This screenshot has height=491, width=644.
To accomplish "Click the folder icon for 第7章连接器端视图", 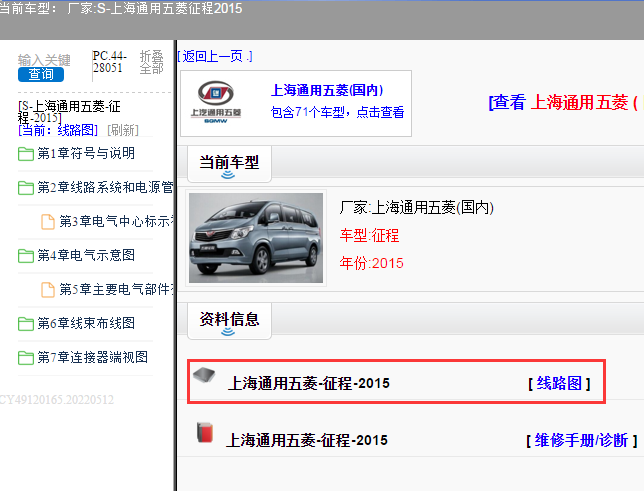I will 26,358.
